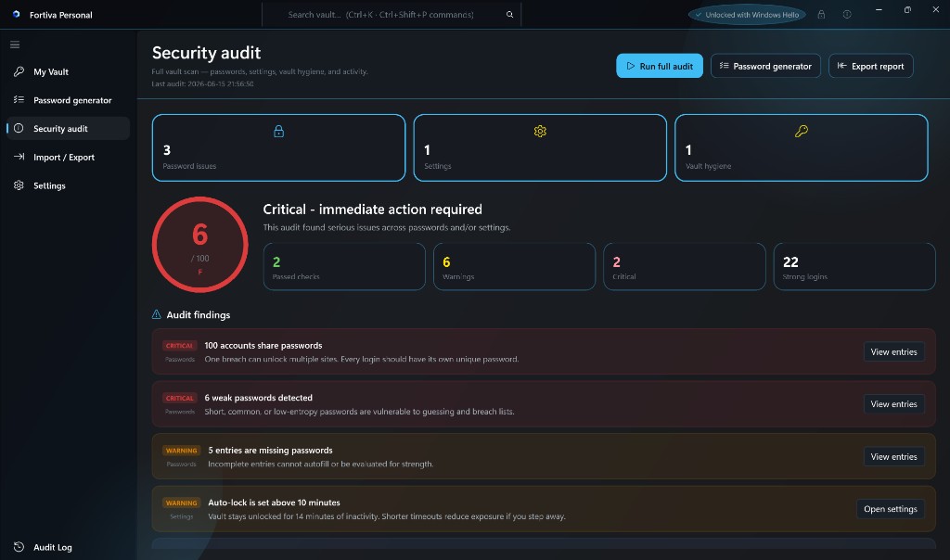Click the search magnifier icon

pos(509,15)
